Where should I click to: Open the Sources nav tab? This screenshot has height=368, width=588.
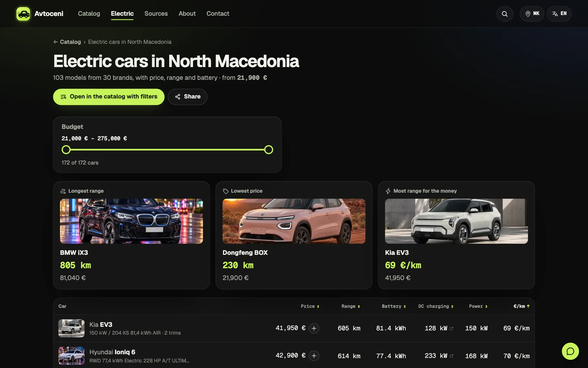156,14
